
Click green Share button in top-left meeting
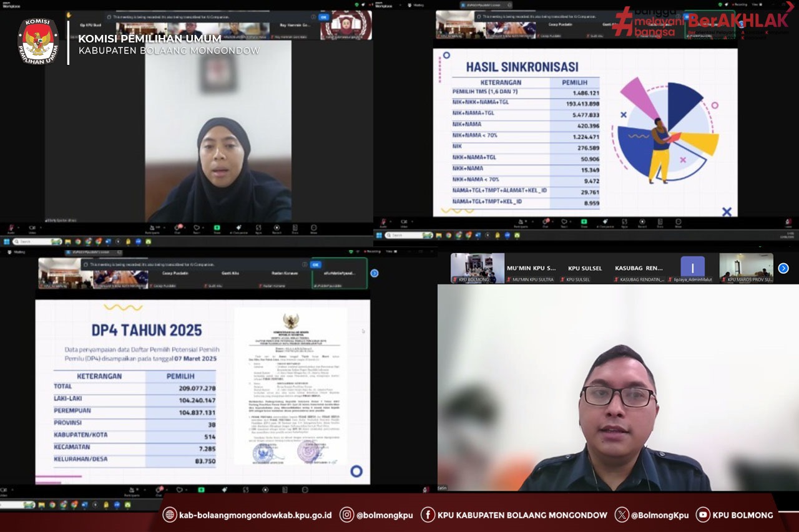tap(217, 228)
